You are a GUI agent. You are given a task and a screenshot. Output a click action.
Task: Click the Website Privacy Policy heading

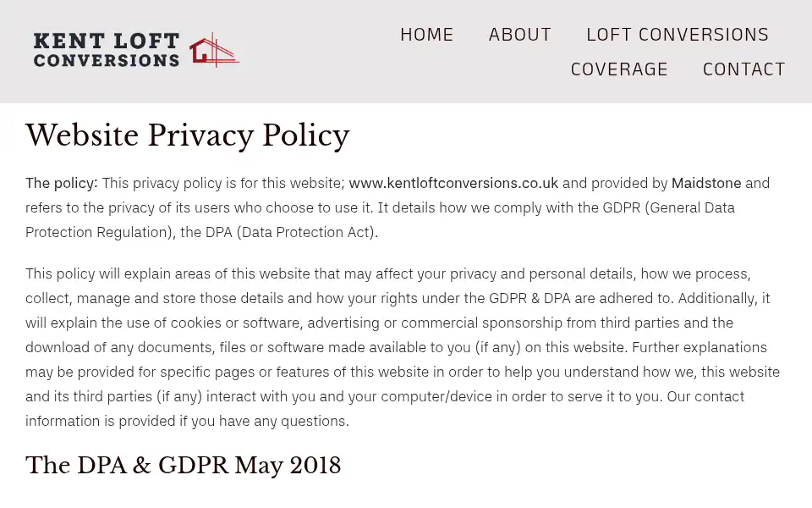pos(188,135)
